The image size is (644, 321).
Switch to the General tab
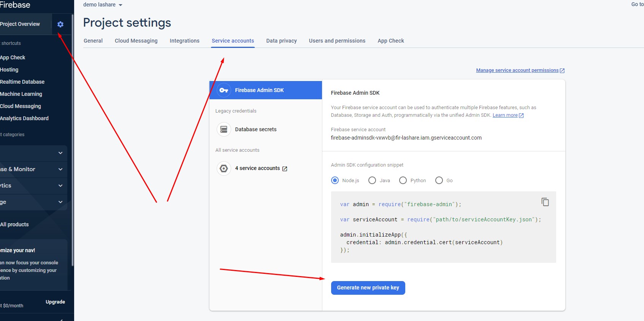click(x=93, y=41)
